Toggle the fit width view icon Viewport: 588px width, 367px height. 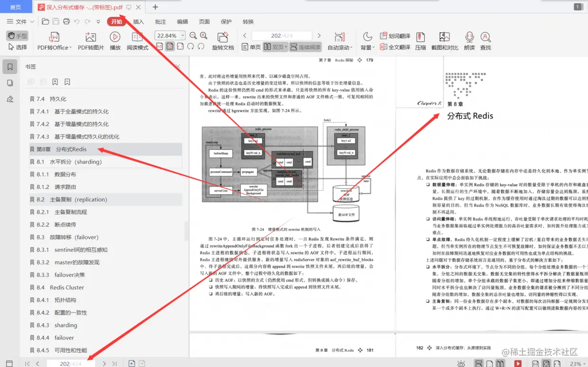tap(180, 46)
